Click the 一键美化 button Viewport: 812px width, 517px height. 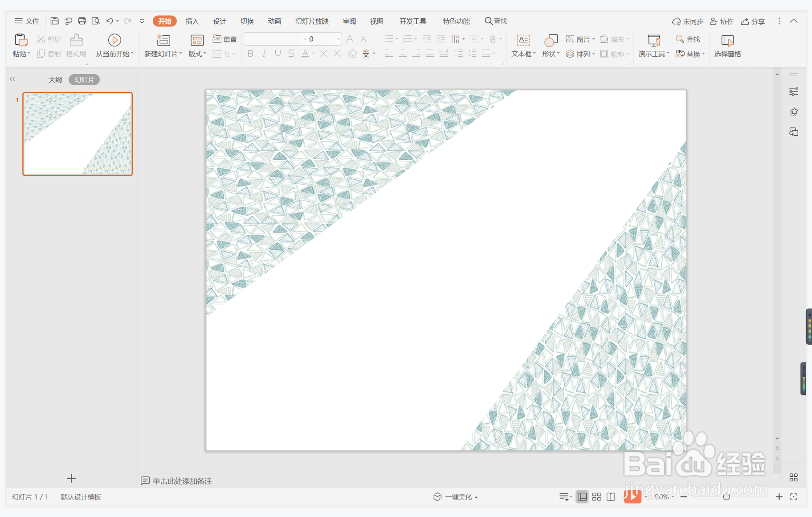[459, 497]
